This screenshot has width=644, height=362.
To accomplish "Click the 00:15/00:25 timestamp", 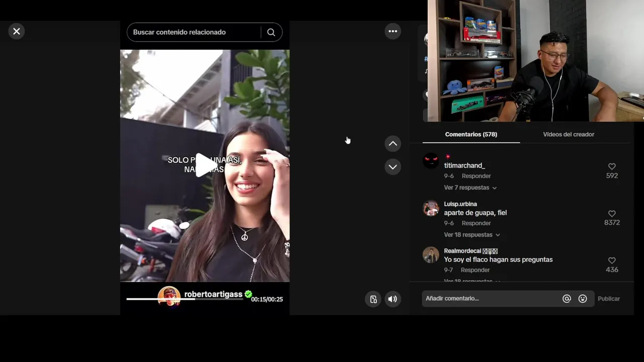I will point(267,299).
